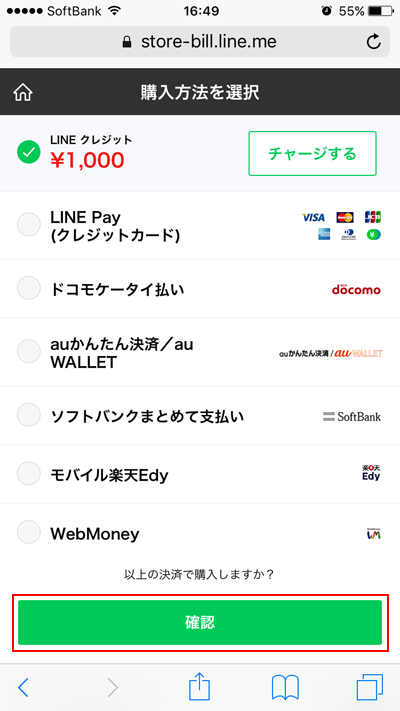
Task: Select LINE Pay credit card radio button
Action: (29, 225)
